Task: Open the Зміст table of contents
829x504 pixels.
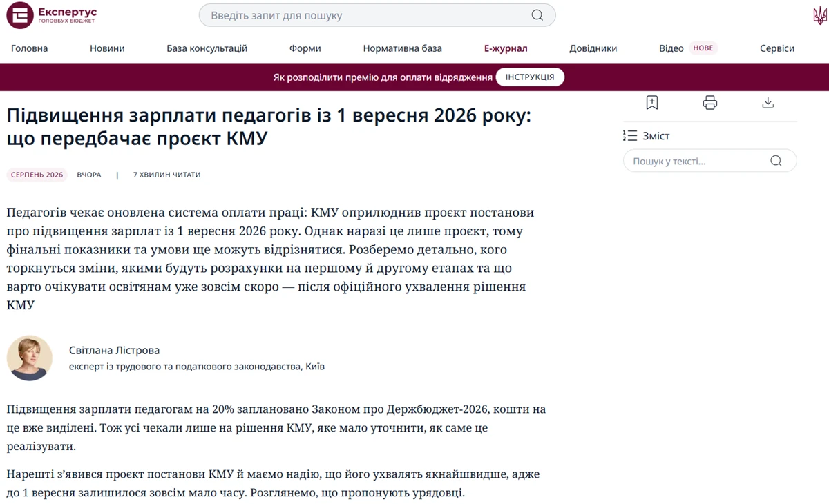Action: click(x=656, y=136)
